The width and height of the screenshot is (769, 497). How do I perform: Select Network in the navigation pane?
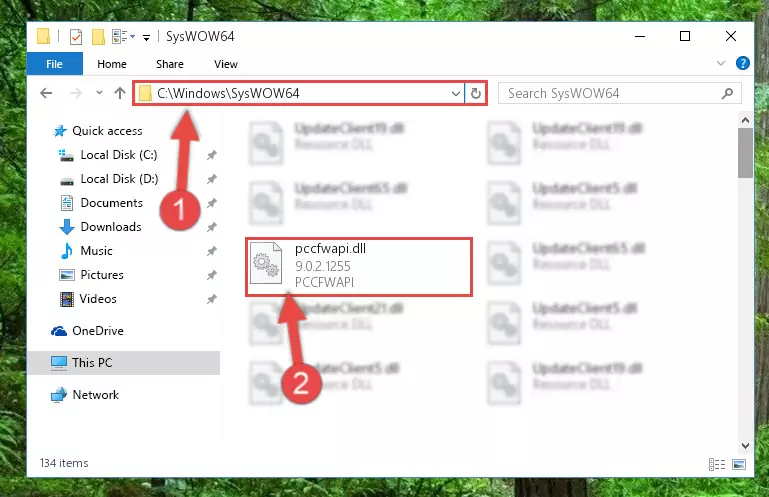[x=95, y=395]
